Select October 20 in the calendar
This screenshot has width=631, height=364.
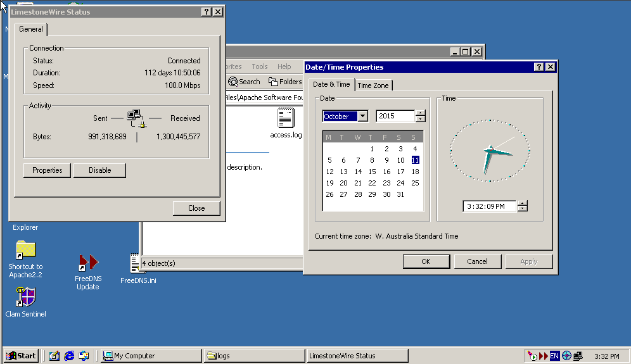343,183
